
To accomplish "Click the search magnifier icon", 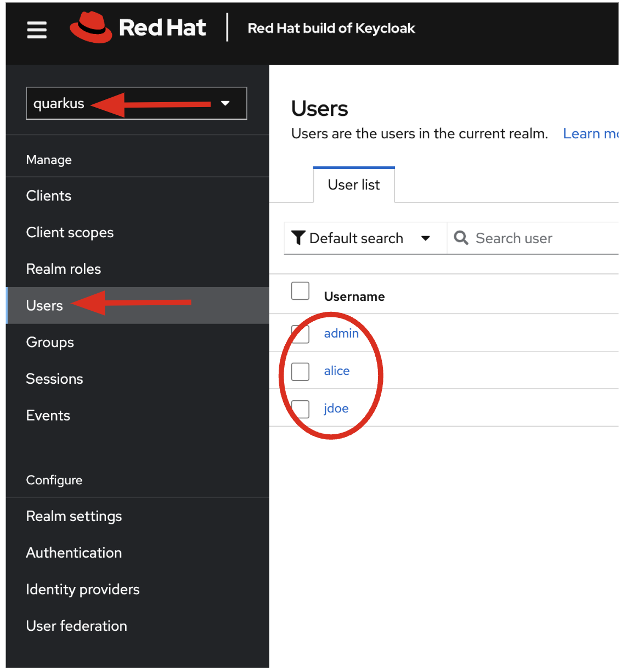I will [x=461, y=238].
